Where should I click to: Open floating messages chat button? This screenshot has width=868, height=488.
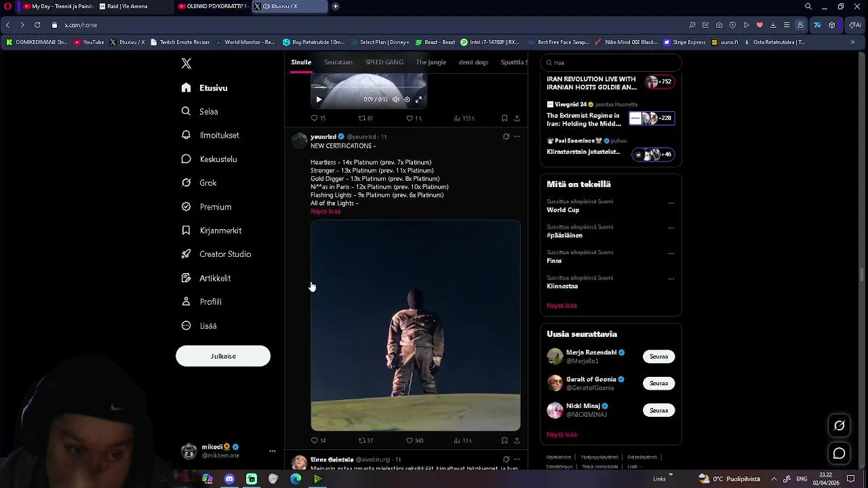click(x=840, y=453)
